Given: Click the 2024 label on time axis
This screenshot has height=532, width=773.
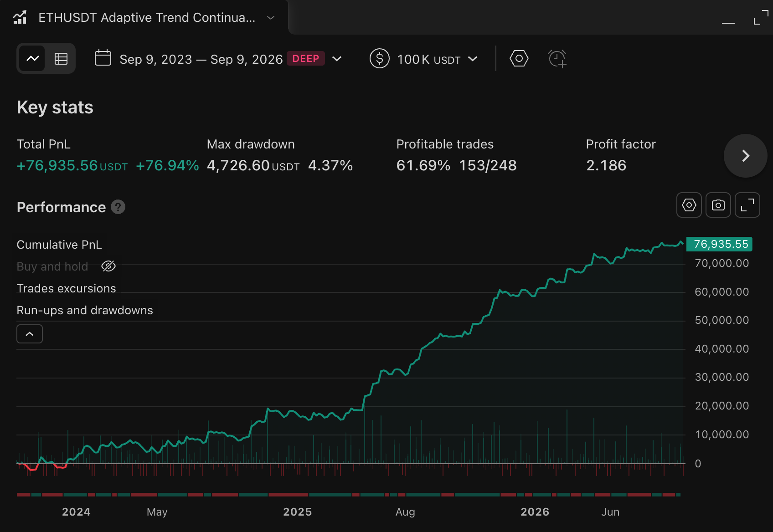Looking at the screenshot, I should tap(76, 512).
